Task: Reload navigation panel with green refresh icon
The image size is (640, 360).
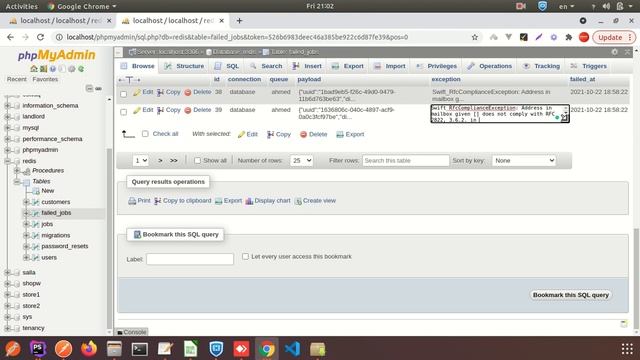Action: (x=81, y=69)
